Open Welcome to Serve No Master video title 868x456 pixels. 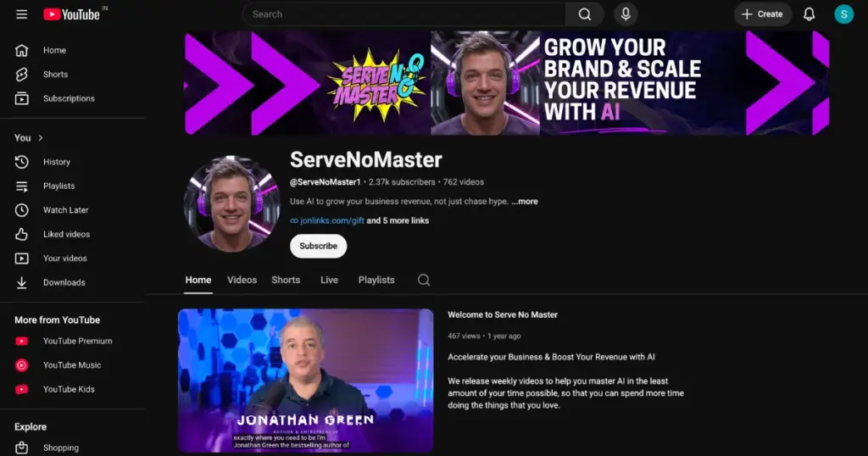pos(503,315)
